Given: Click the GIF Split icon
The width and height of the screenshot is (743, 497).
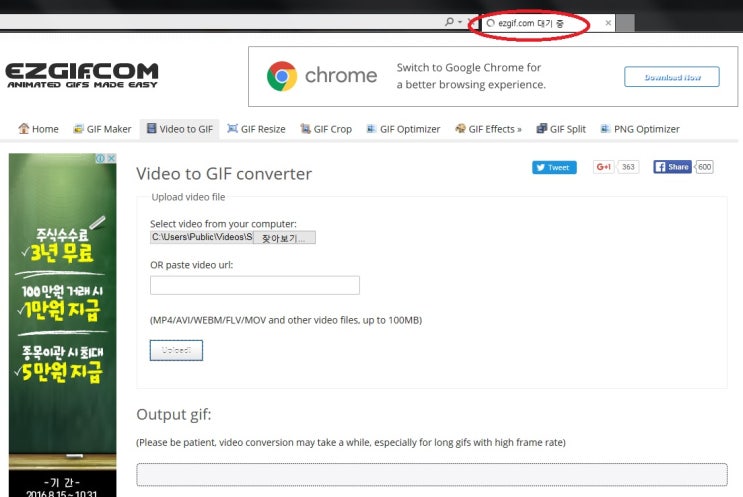Looking at the screenshot, I should [x=542, y=128].
